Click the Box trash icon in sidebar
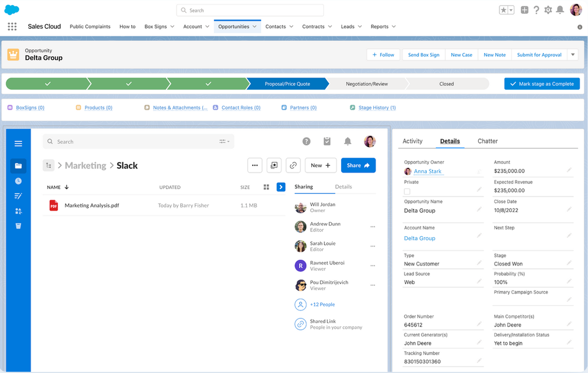Image resolution: width=588 pixels, height=373 pixels. click(x=18, y=226)
